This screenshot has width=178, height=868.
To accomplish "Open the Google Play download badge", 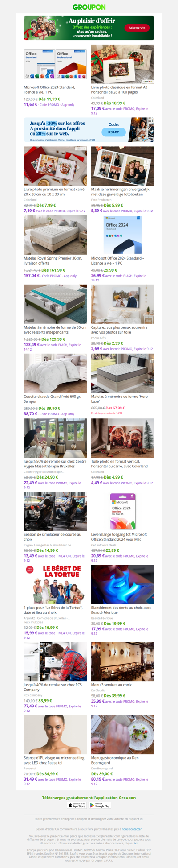I will point(100,805).
